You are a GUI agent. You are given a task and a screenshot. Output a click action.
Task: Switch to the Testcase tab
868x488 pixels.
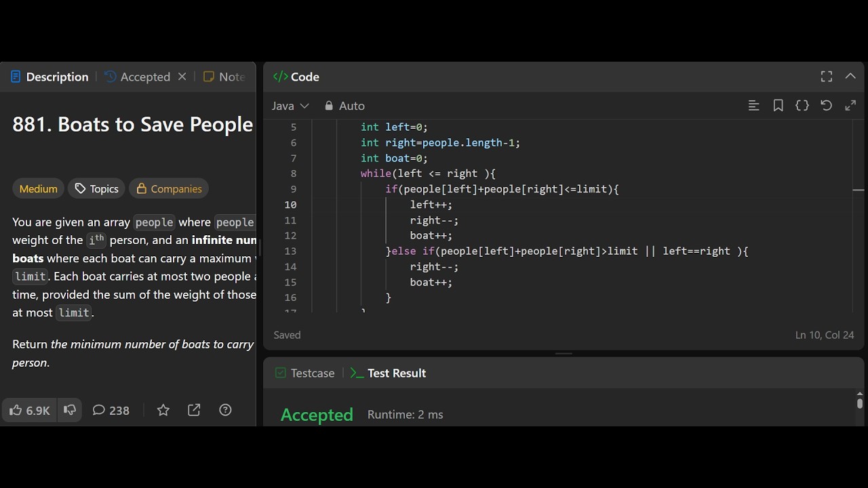pyautogui.click(x=305, y=373)
